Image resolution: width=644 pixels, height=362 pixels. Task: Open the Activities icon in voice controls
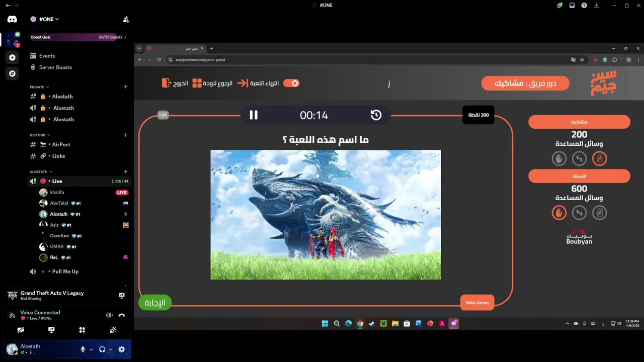pos(82,330)
